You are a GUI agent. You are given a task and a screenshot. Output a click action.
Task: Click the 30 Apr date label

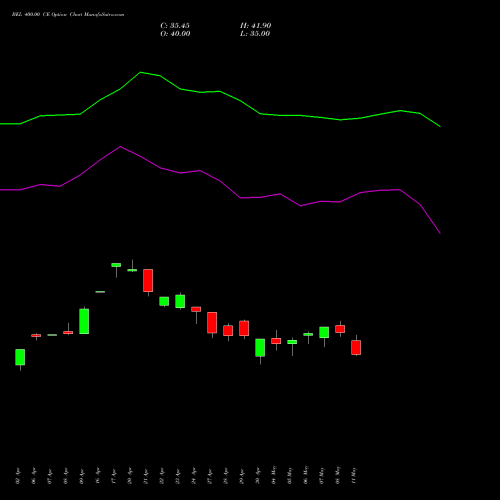point(258,476)
